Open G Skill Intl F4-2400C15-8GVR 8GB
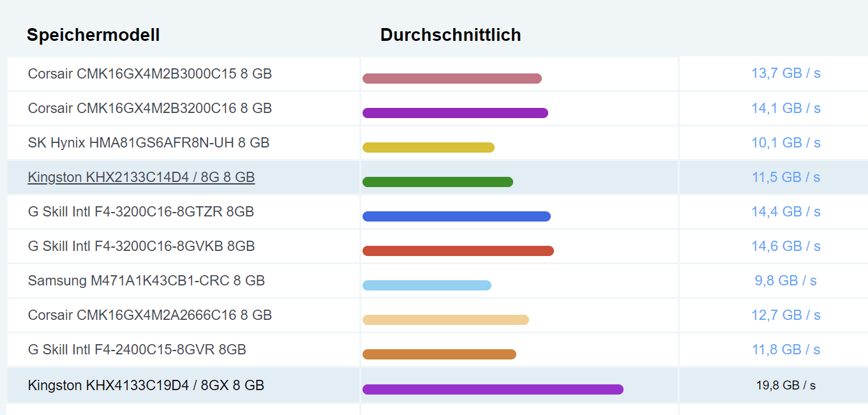 pyautogui.click(x=137, y=350)
